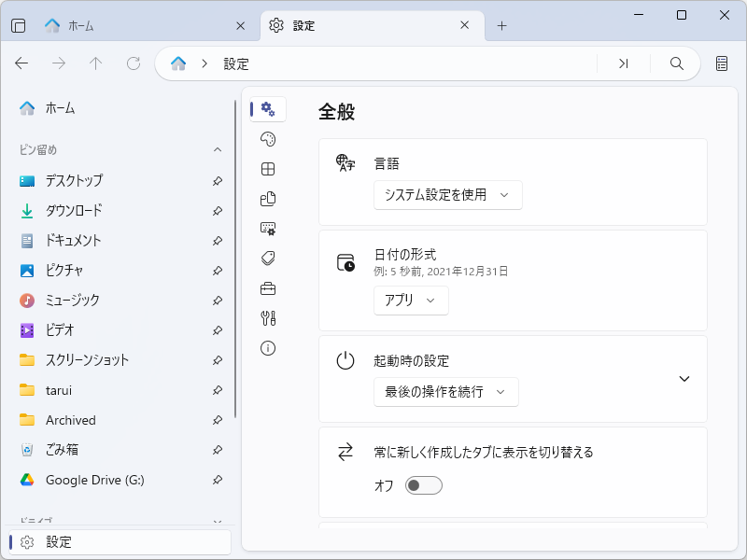
Task: Open the 言語 language dropdown
Action: click(x=448, y=195)
